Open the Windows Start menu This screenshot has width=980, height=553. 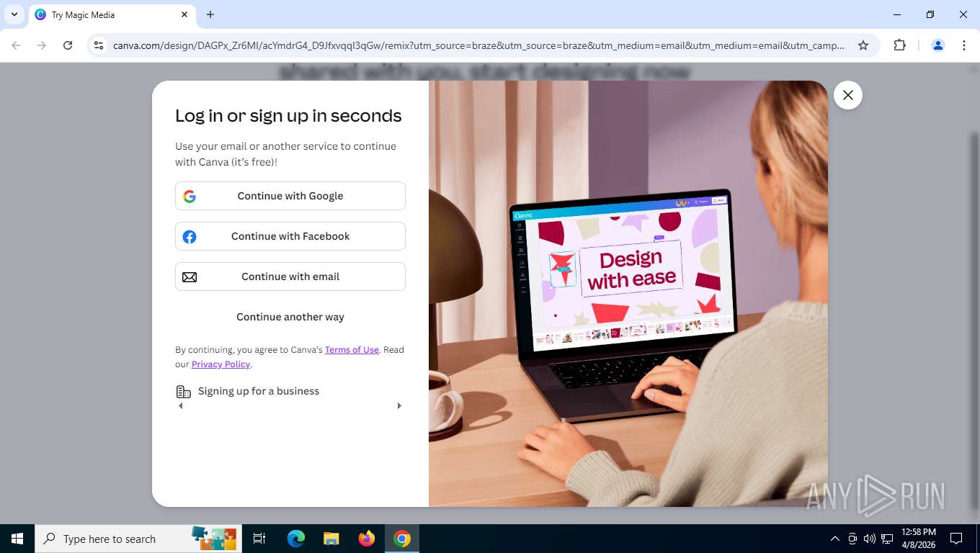point(17,539)
